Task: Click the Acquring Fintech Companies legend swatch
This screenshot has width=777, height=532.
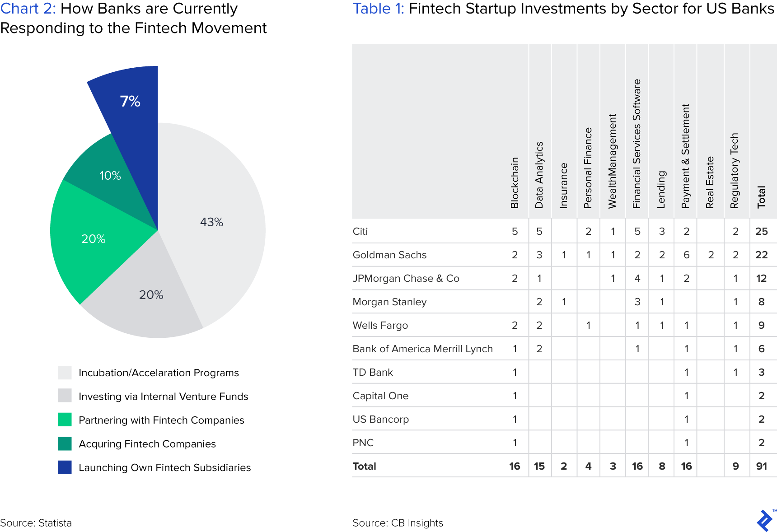Action: pos(65,443)
